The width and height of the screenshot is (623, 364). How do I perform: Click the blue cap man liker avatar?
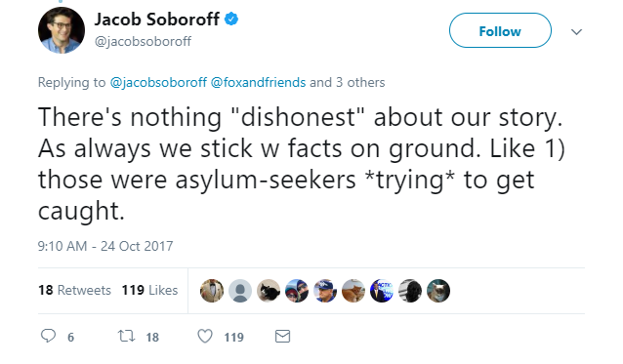[x=325, y=291]
